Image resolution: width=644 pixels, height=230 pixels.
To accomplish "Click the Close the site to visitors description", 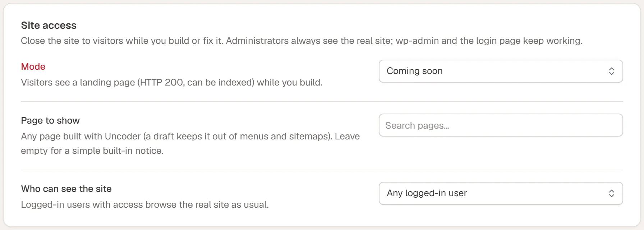I will tap(302, 41).
